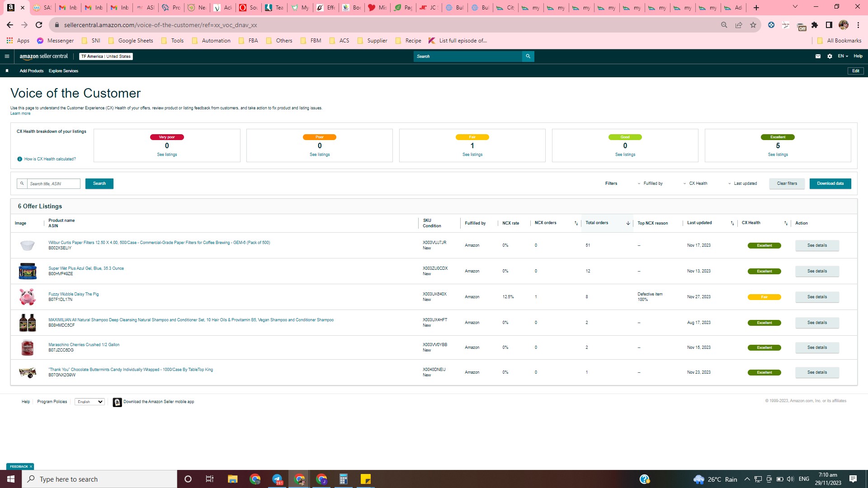
Task: Click the info icon next to How is CX Health calculated
Action: 19,159
